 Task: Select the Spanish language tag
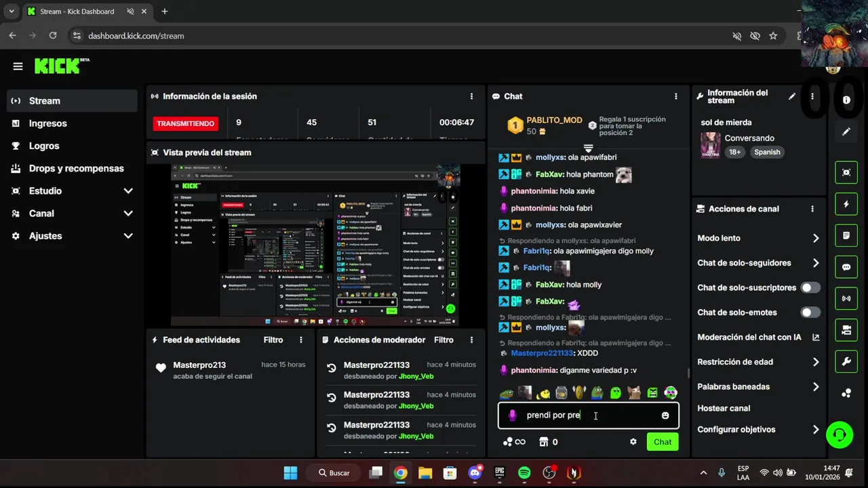(x=767, y=152)
